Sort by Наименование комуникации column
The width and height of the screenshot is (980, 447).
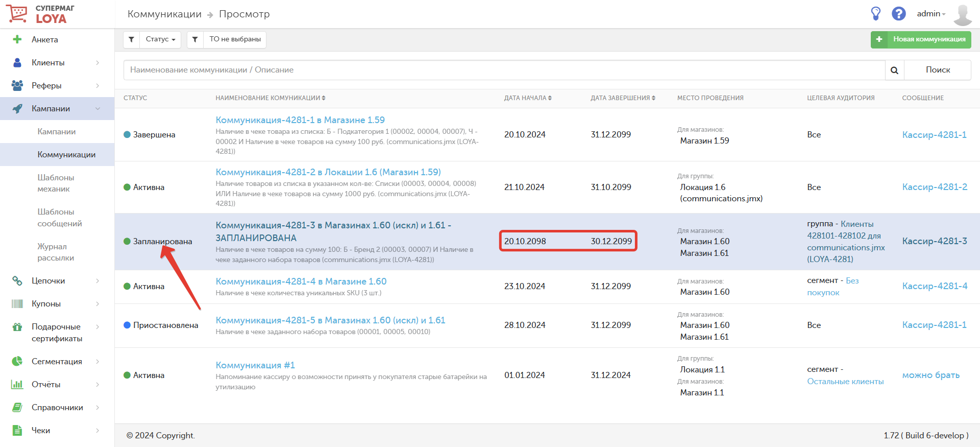pos(271,98)
